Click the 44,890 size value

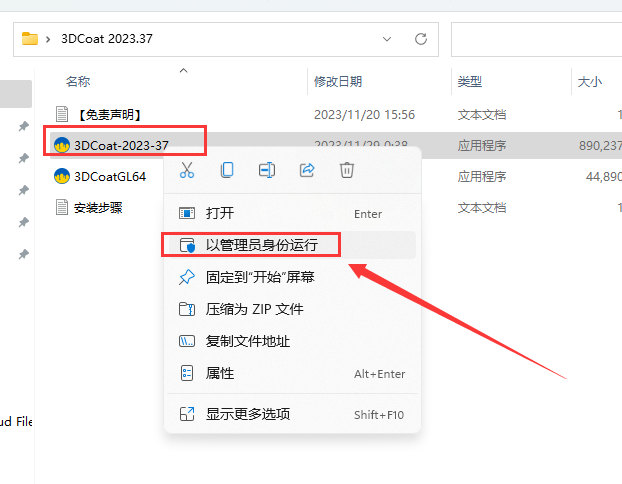pyautogui.click(x=604, y=177)
